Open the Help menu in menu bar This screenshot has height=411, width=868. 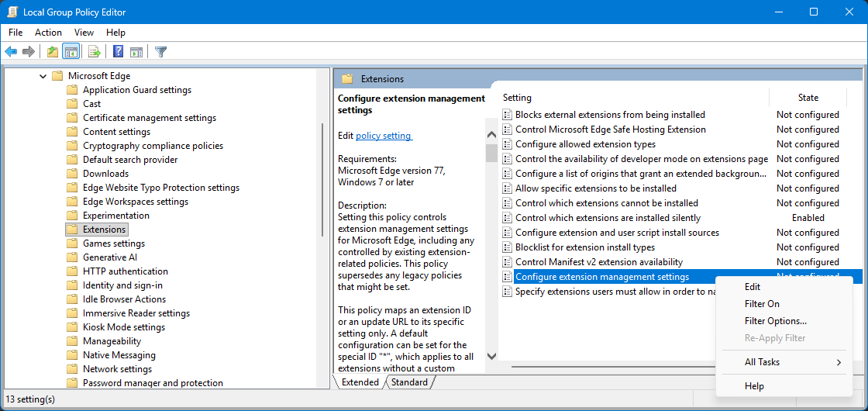115,33
